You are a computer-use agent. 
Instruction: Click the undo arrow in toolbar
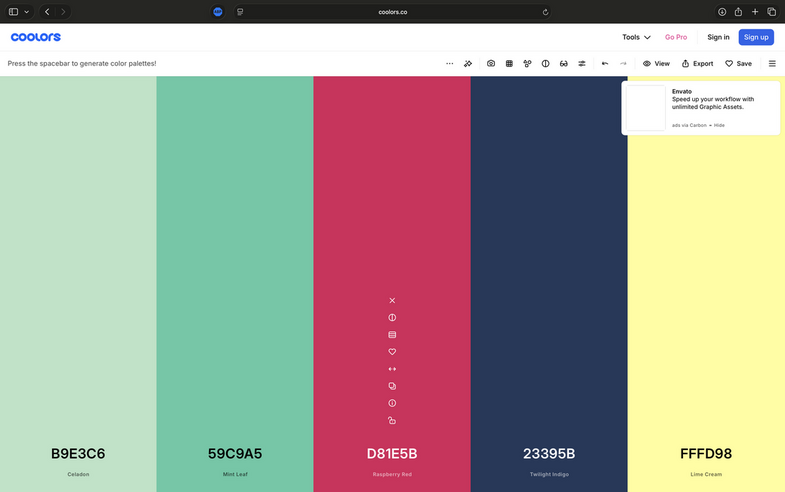pos(605,63)
